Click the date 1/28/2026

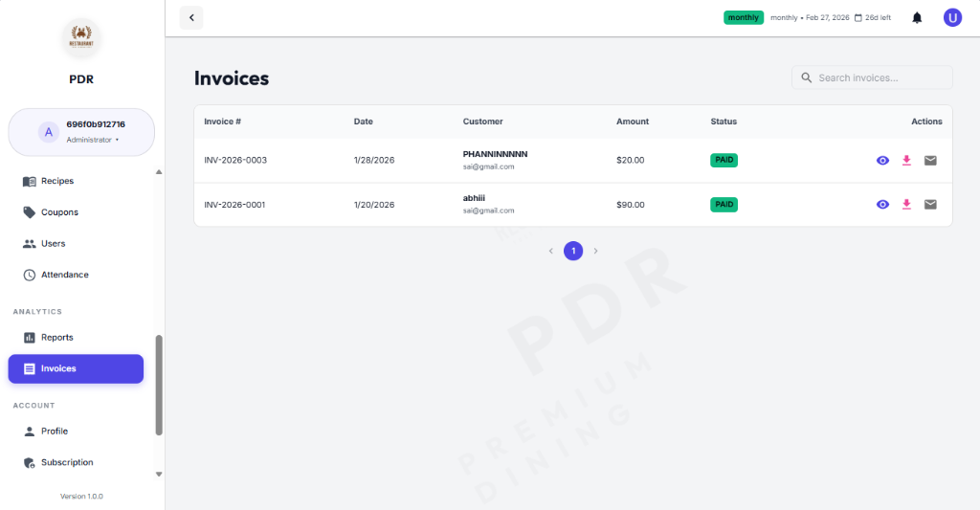coord(374,160)
